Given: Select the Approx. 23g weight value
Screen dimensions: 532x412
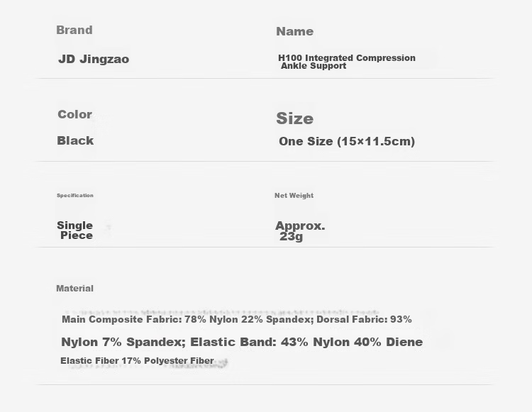Looking at the screenshot, I should coord(300,231).
